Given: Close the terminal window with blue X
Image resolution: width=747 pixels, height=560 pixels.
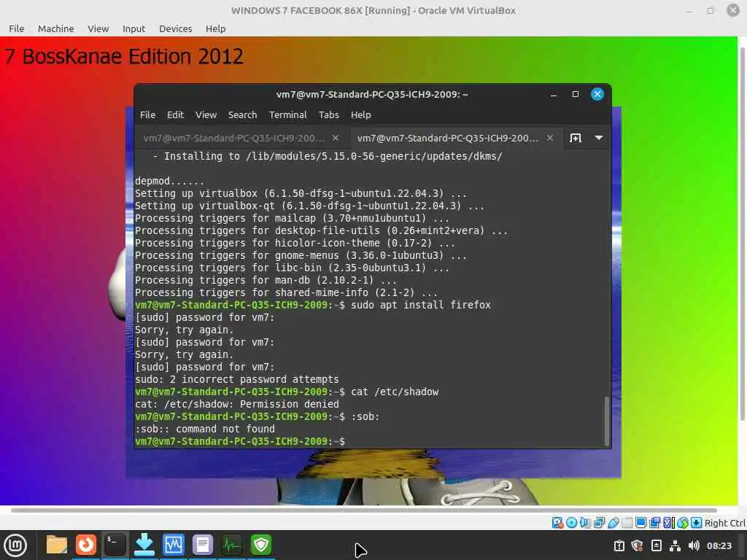Looking at the screenshot, I should pos(597,94).
